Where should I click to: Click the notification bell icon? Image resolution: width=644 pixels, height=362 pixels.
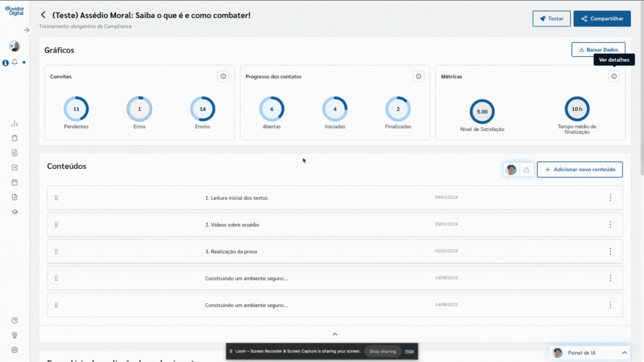click(14, 62)
